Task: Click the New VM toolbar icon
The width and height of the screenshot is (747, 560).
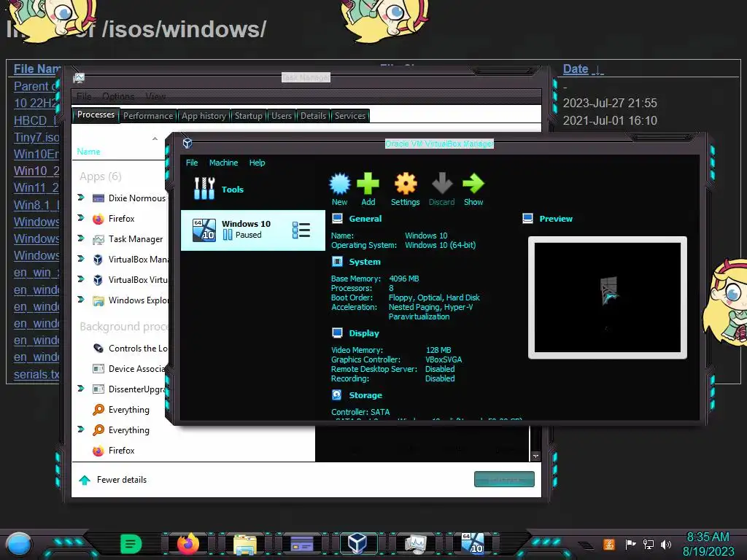Action: [x=339, y=189]
